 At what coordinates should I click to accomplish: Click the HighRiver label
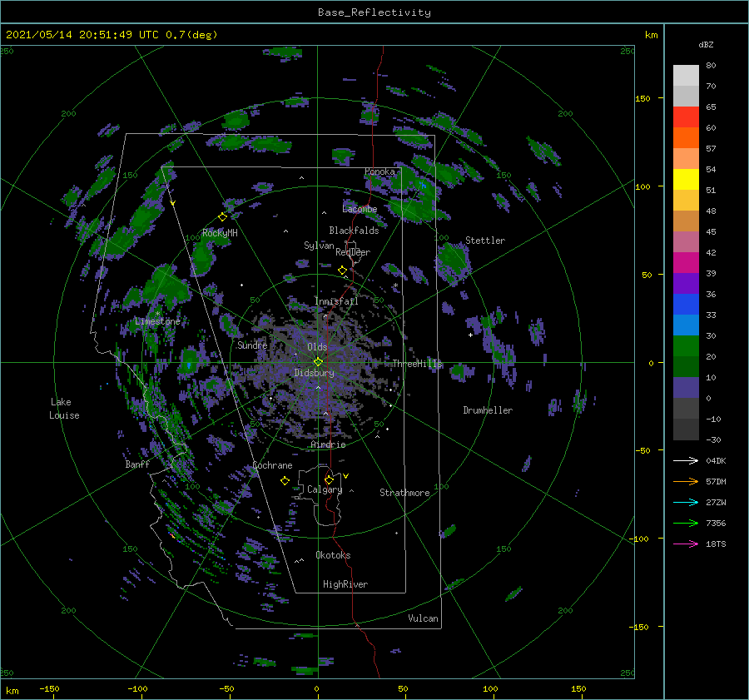tap(345, 584)
